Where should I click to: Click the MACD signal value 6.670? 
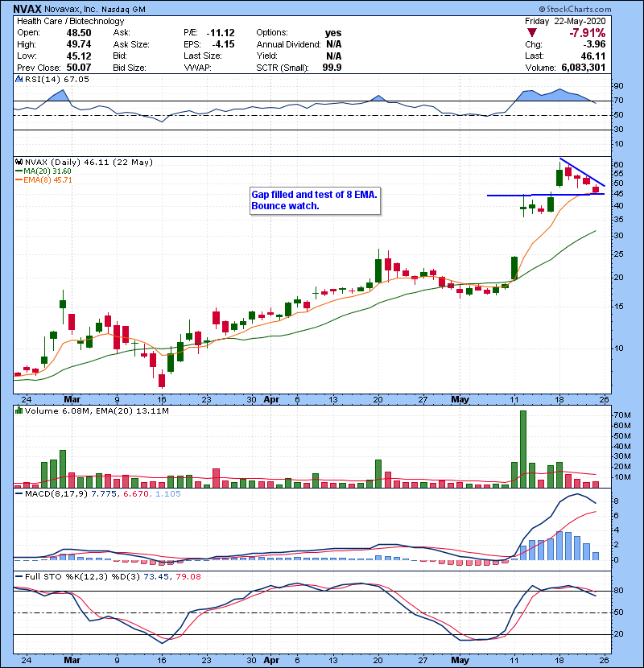pos(136,494)
